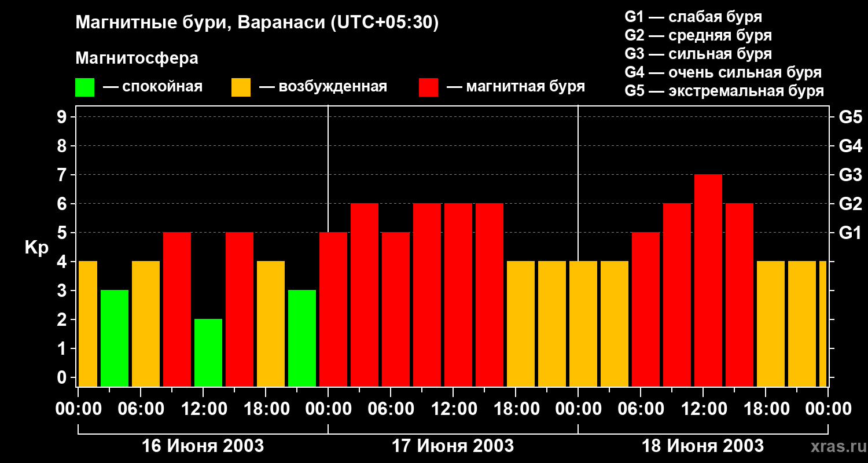
Task: Click the red Kp 6 bar near 15:00 on 17 June
Action: click(490, 295)
